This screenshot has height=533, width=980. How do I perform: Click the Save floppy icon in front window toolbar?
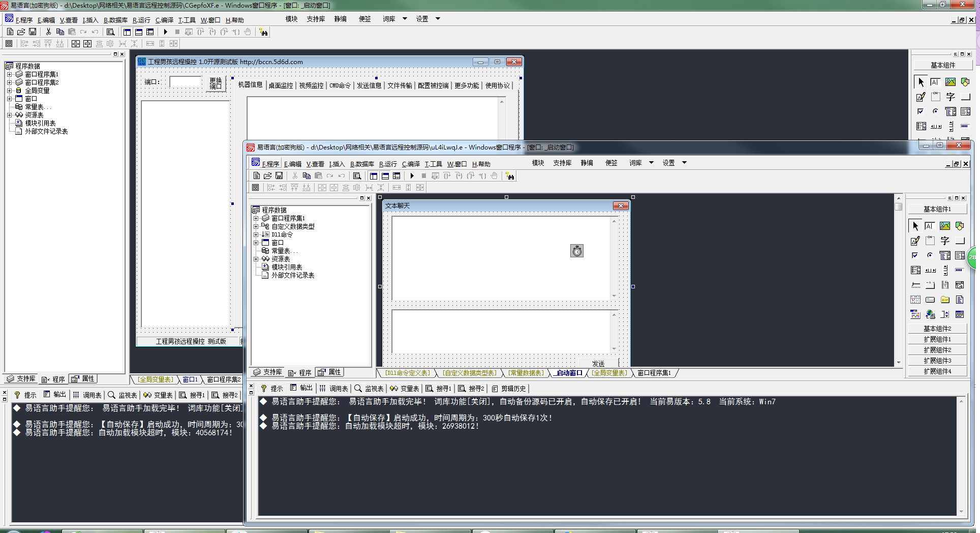coord(279,176)
